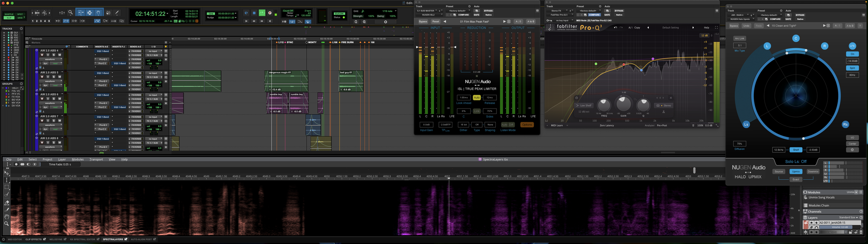Open SpectraLayers Layer menu
The width and height of the screenshot is (868, 244).
pyautogui.click(x=62, y=159)
